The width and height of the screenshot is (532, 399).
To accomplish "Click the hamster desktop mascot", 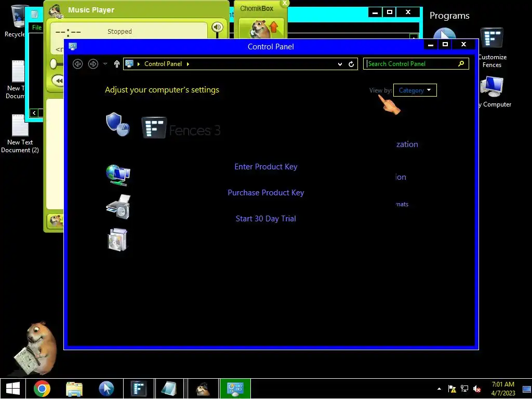I will (36, 349).
